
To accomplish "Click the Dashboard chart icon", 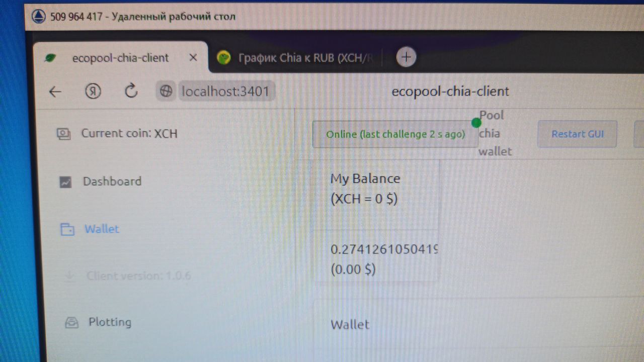I will click(x=65, y=182).
